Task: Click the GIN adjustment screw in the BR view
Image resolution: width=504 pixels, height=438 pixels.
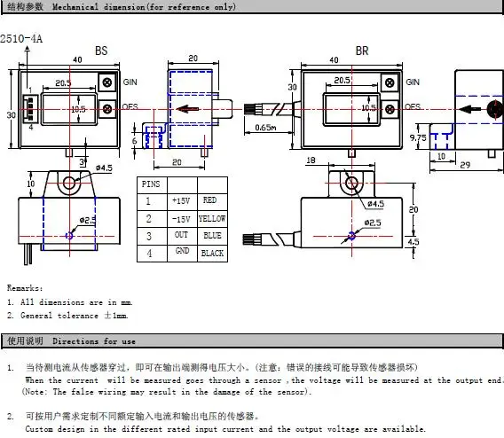Action: click(x=390, y=82)
